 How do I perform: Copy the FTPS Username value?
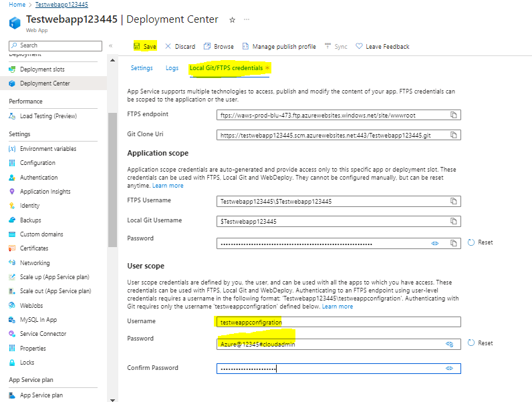[x=454, y=201]
